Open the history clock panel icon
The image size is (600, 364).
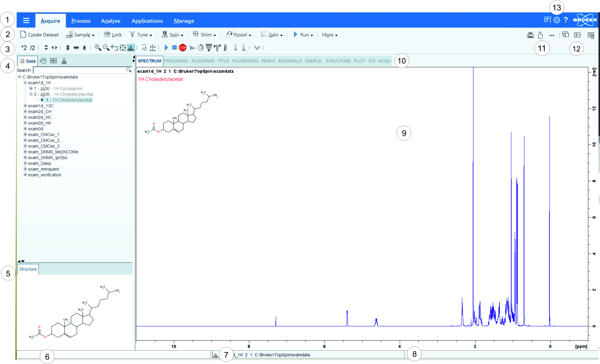43,61
